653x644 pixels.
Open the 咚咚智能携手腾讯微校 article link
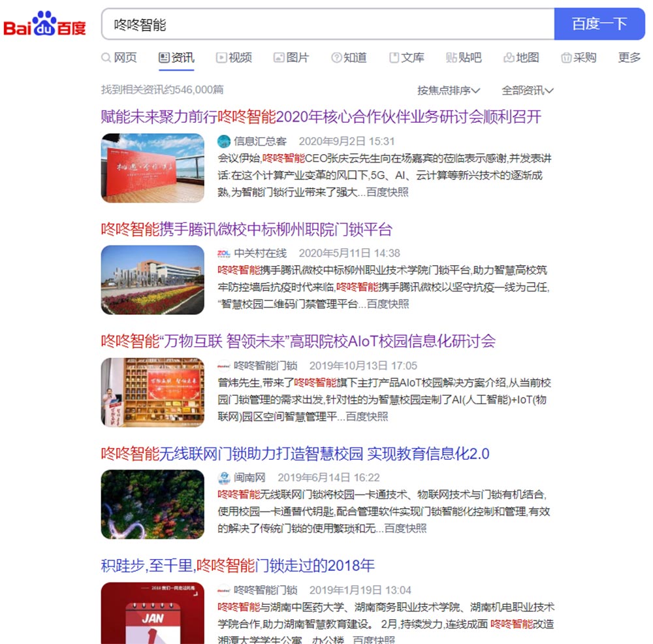pos(247,229)
